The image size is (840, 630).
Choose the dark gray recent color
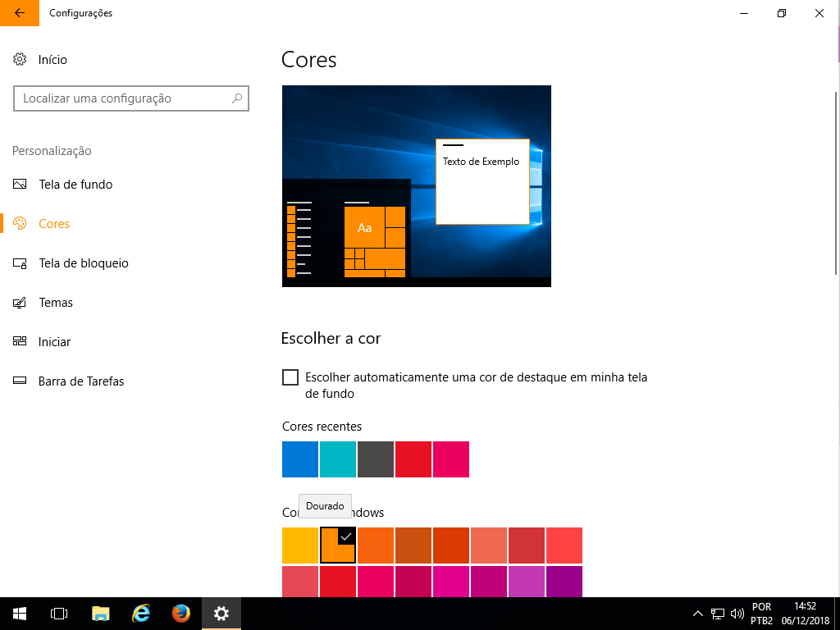coord(376,459)
